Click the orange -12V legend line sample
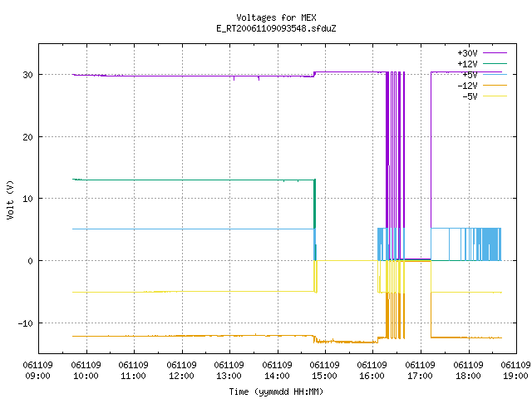The image size is (532, 399). (495, 85)
